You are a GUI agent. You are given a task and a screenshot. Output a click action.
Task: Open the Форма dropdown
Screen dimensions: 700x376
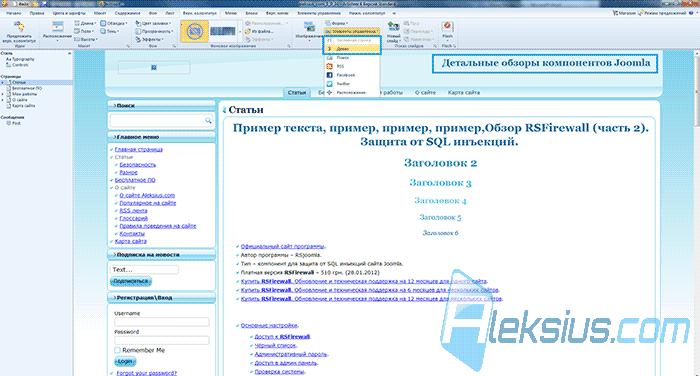click(x=337, y=23)
